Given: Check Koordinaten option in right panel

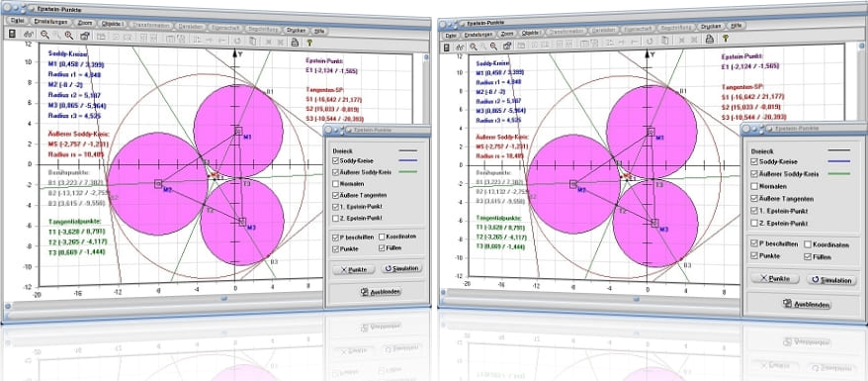Looking at the screenshot, I should (x=808, y=244).
